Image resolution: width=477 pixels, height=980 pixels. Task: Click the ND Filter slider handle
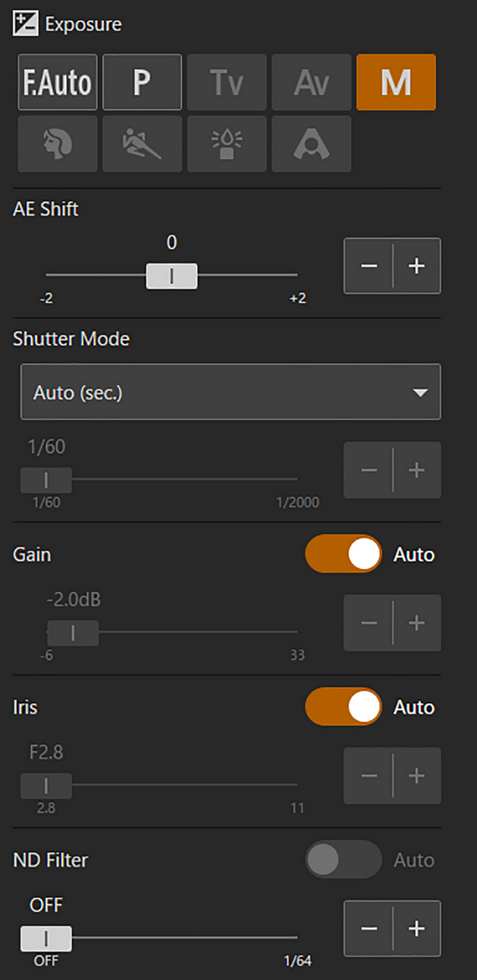tap(46, 939)
